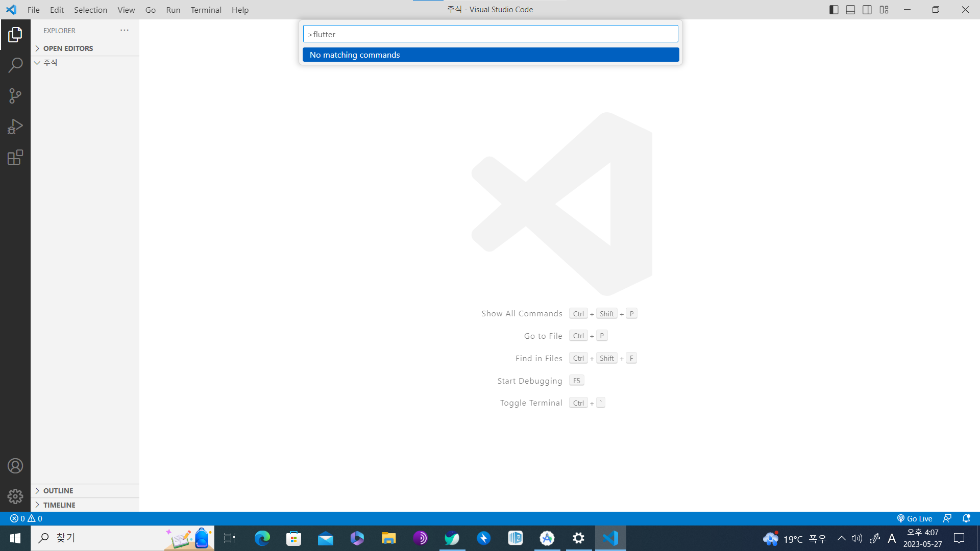Image resolution: width=980 pixels, height=551 pixels.
Task: Open the Windows Start menu
Action: [15, 538]
